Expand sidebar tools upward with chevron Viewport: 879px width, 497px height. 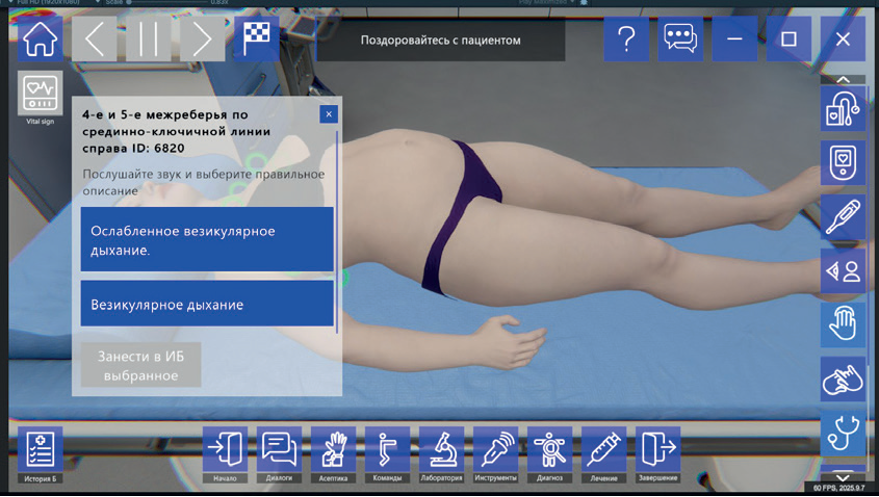pos(843,80)
